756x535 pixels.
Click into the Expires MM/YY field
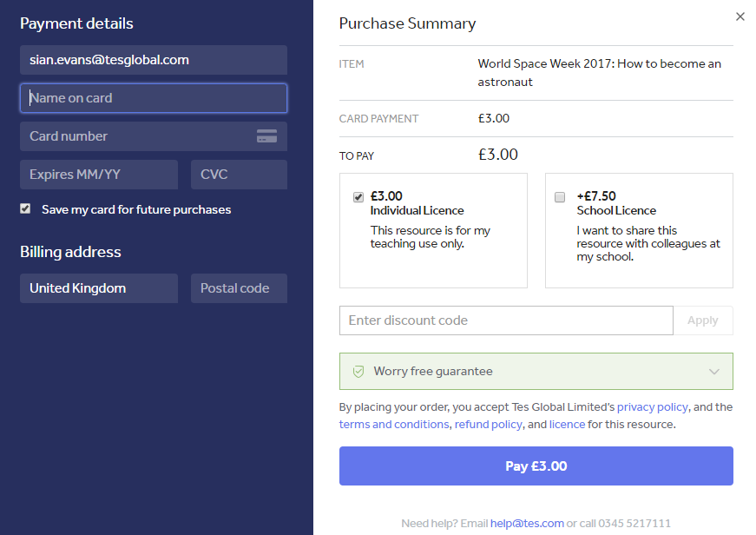point(99,175)
